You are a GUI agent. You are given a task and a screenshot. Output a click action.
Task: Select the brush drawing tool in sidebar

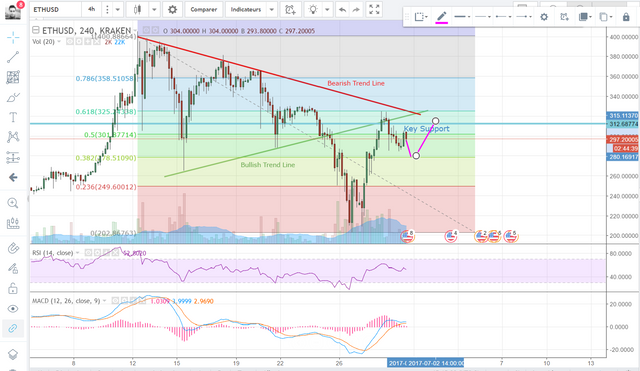pyautogui.click(x=13, y=98)
